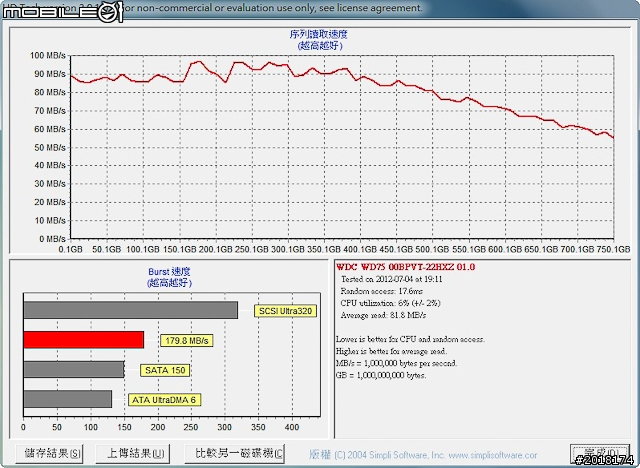This screenshot has width=640, height=468.
Task: Click the WDC WD75 drive name heading
Action: tap(407, 268)
